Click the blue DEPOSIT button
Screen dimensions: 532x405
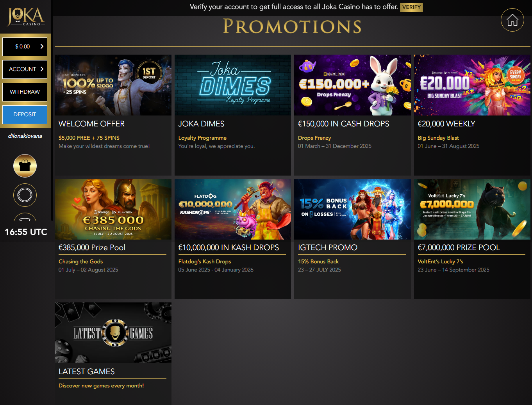coord(25,114)
